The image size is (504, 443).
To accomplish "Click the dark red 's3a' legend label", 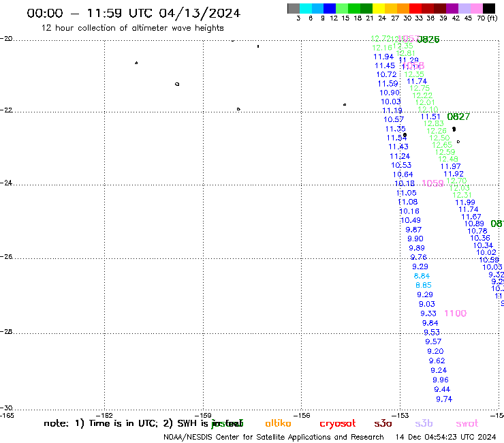I will (x=383, y=423).
